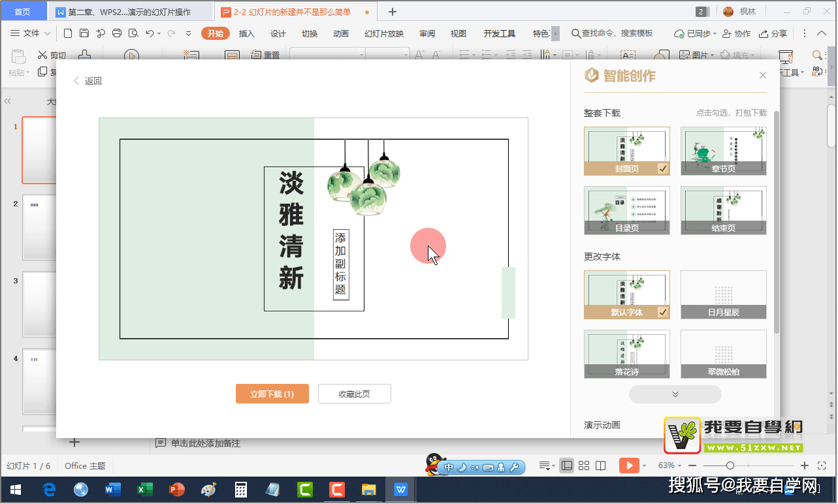Fit slide to window icon

pos(822,465)
